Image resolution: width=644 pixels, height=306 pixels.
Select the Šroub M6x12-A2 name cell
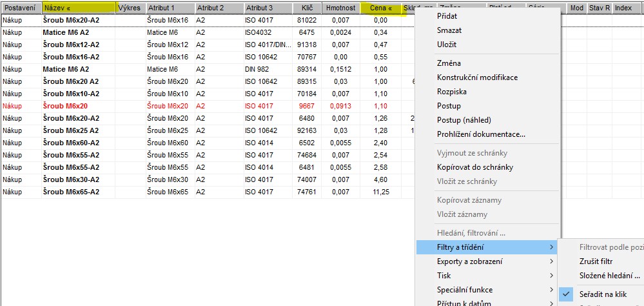[x=79, y=45]
